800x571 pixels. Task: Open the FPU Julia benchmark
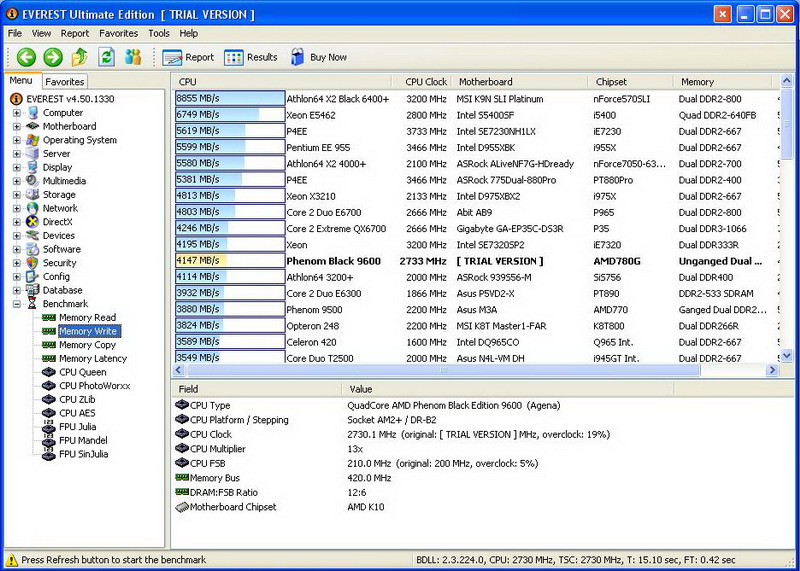(78, 427)
